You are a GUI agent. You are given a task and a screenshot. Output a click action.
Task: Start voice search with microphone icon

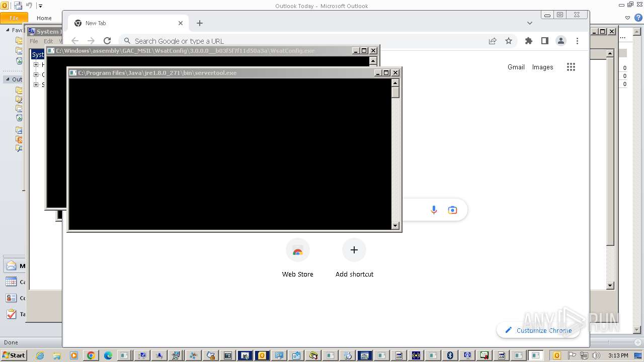(434, 210)
